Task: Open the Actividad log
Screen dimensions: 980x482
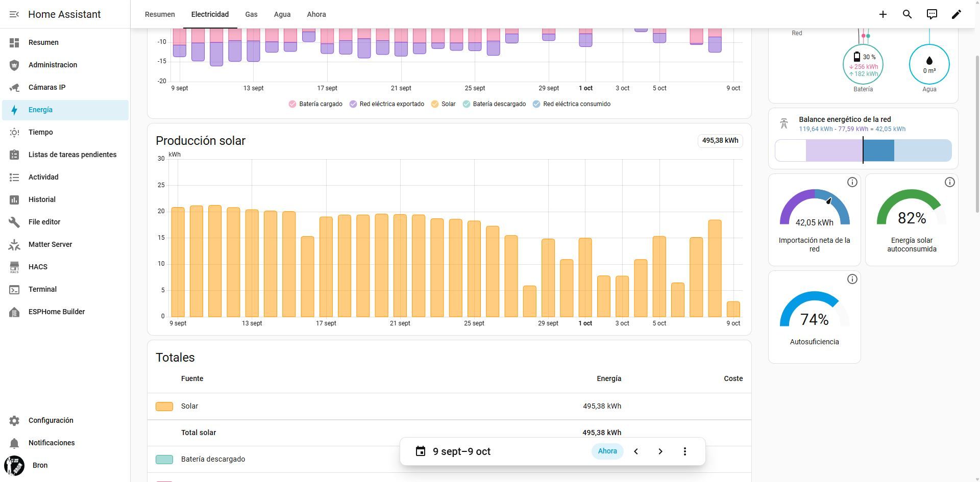Action: (65, 177)
